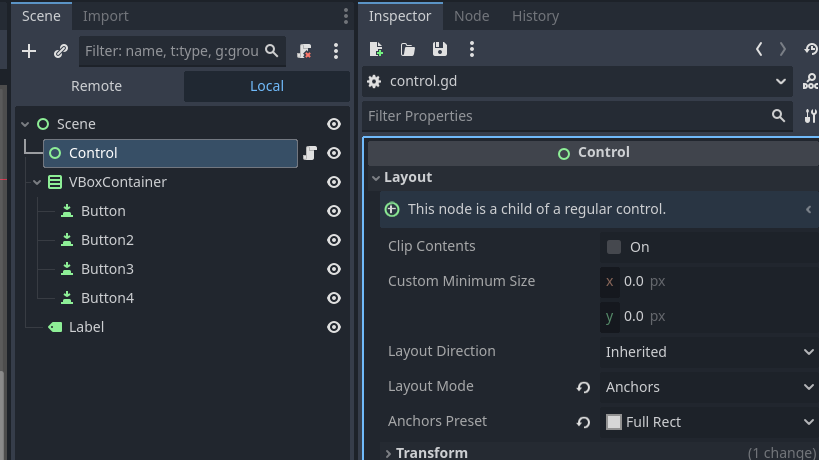Screen dimensions: 819x460
Task: Select the Button node
Action: coord(103,211)
